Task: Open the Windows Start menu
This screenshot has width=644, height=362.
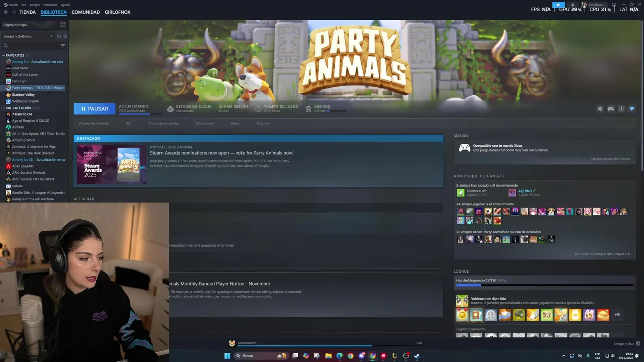Action: (227, 356)
